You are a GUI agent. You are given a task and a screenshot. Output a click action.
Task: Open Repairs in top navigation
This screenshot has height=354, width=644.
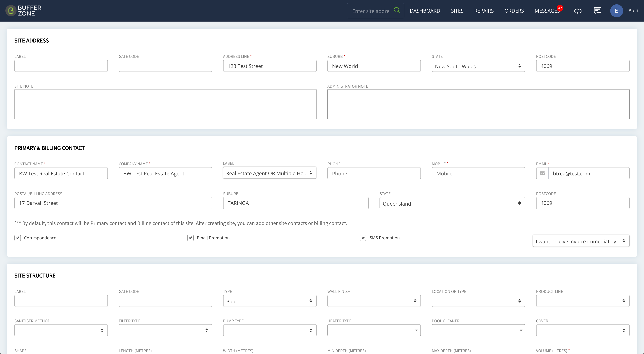(484, 11)
